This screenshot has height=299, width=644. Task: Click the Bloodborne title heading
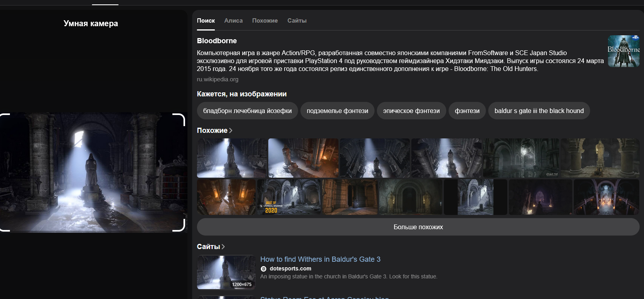pyautogui.click(x=217, y=41)
